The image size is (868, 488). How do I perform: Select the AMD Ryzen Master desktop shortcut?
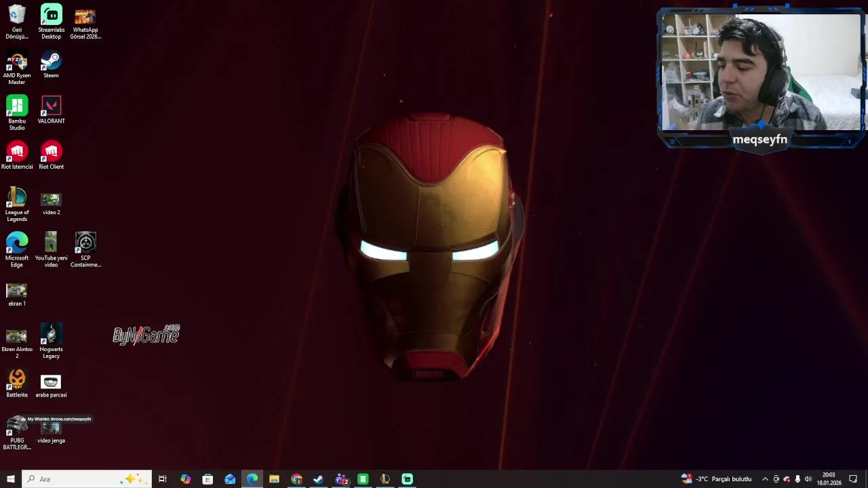[17, 68]
